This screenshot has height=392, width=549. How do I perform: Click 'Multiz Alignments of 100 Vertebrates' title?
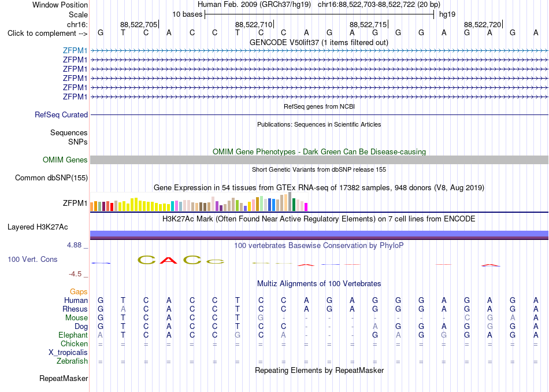pyautogui.click(x=319, y=284)
